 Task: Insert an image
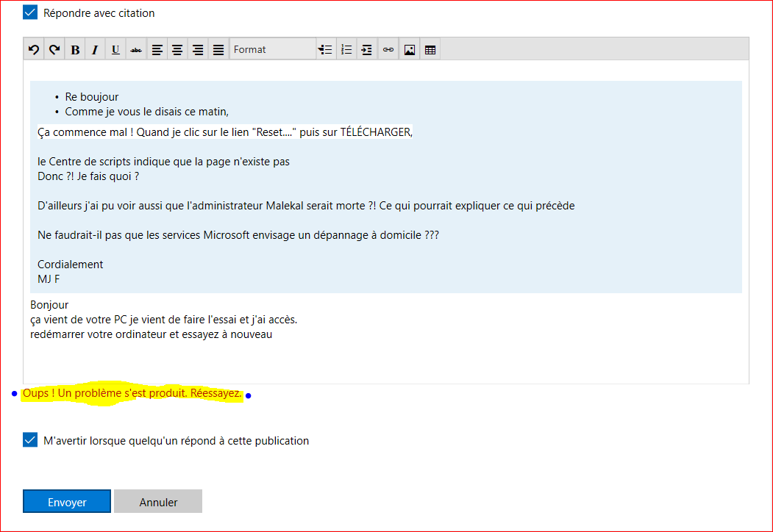click(409, 49)
